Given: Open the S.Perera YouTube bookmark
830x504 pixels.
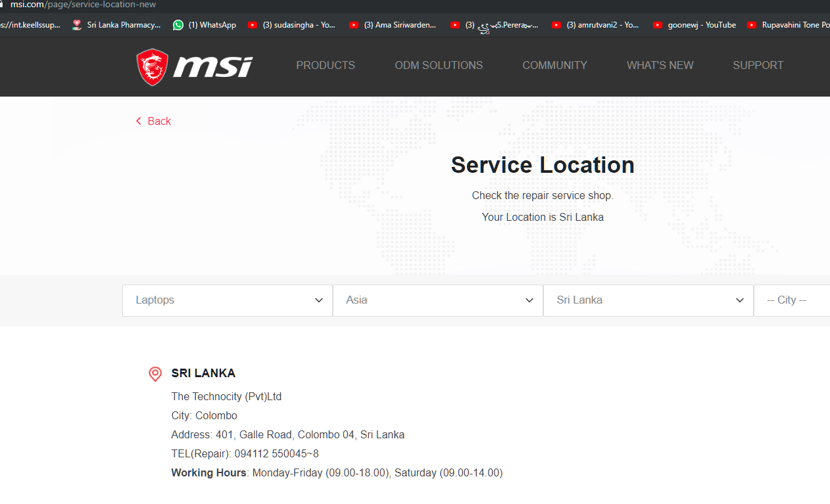Looking at the screenshot, I should pos(495,25).
